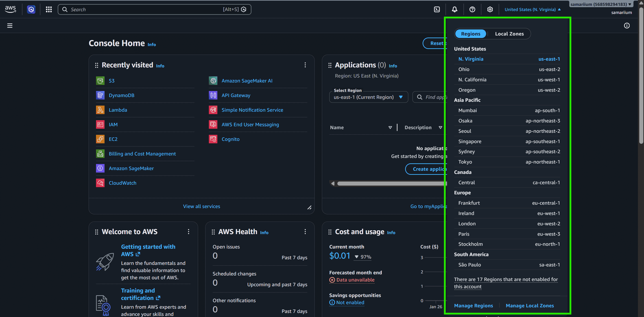Select the Mumbai ap-south-1 region
This screenshot has height=317, width=644.
[x=507, y=111]
